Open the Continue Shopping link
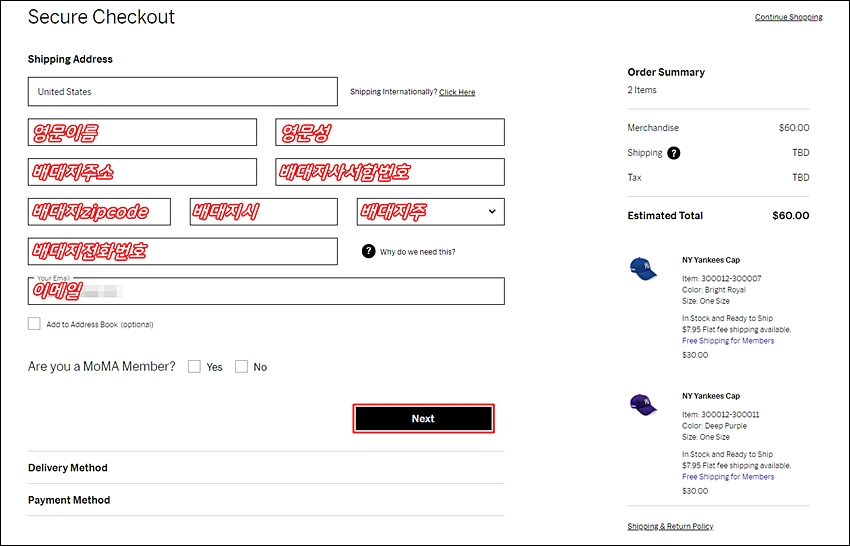850x546 pixels. tap(788, 17)
